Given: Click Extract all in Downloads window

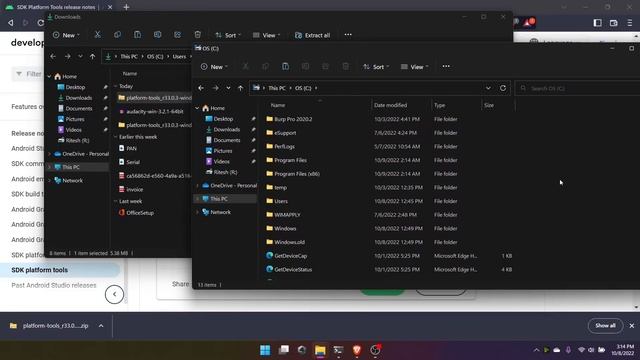Looking at the screenshot, I should click(312, 35).
